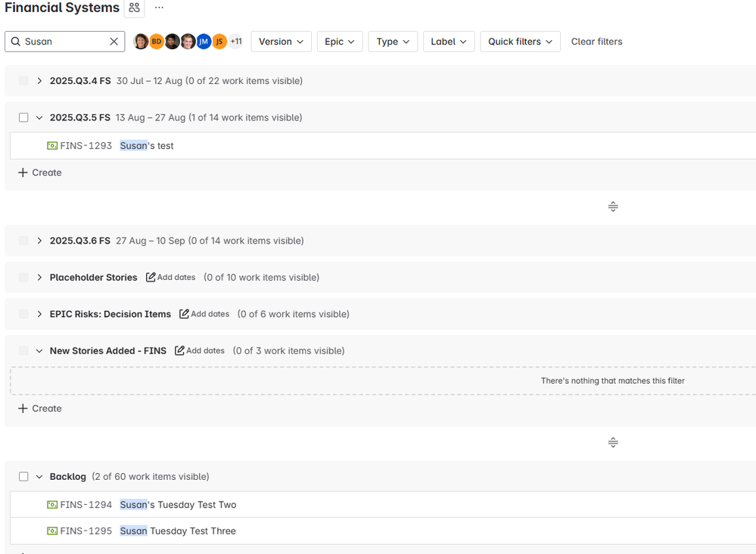Grab the divider handle above Backlog
This screenshot has height=554, width=756.
coord(613,443)
